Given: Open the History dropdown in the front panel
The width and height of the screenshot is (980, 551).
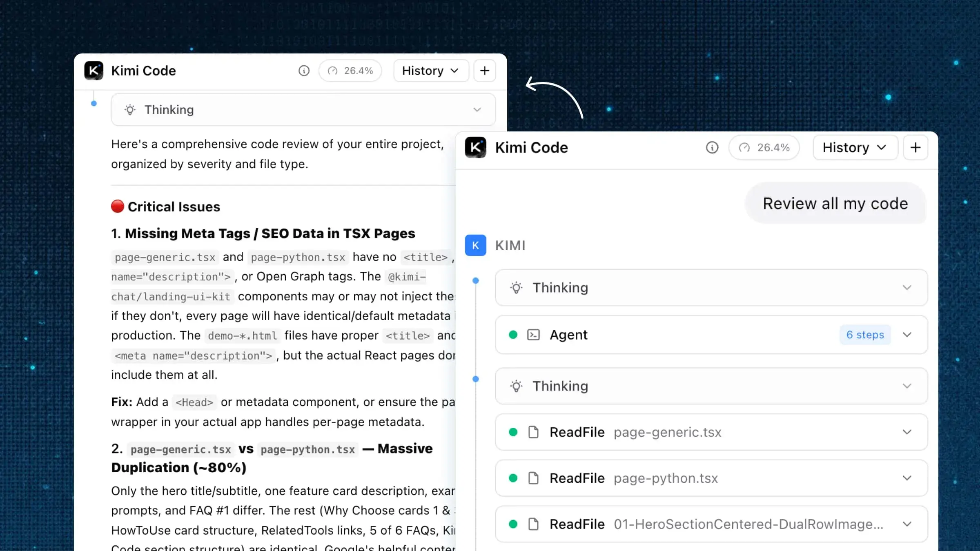Looking at the screenshot, I should point(855,147).
